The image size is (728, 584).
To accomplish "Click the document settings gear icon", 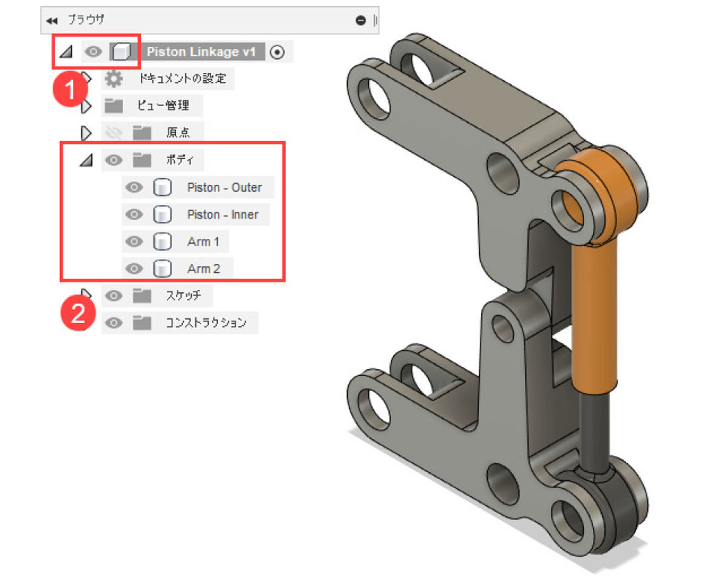I will tap(113, 79).
